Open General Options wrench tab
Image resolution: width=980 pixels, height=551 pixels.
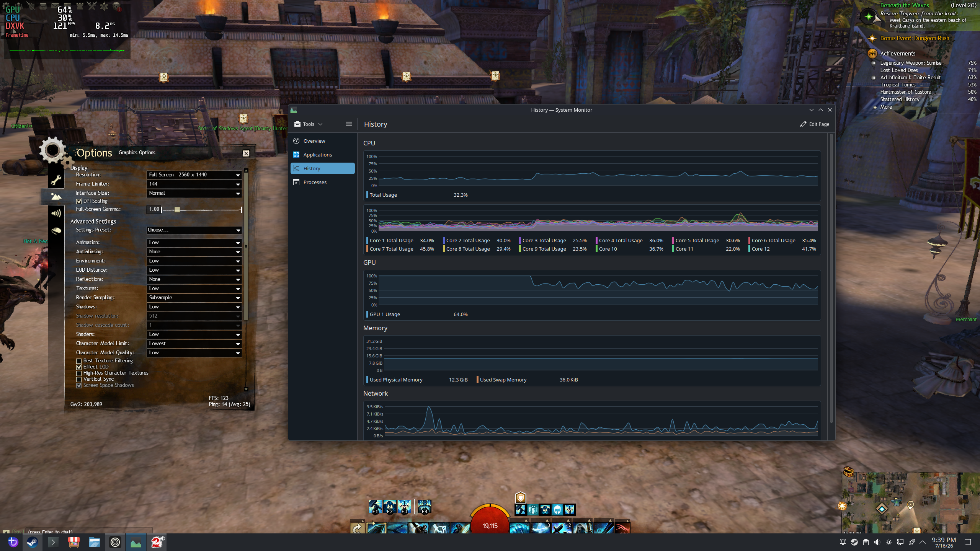click(x=56, y=180)
